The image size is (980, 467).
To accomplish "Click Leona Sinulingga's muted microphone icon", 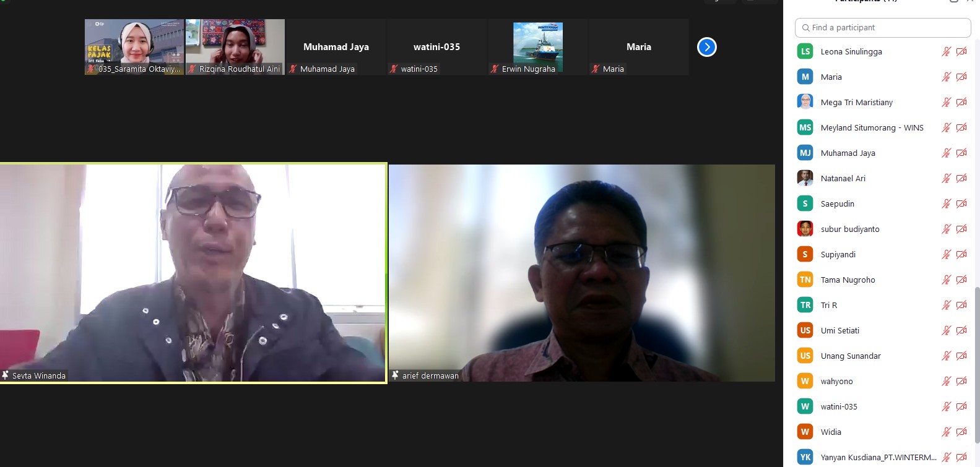I will coord(946,52).
